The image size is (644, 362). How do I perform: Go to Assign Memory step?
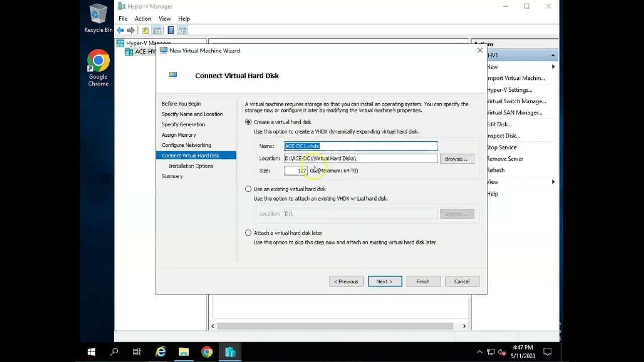coord(179,135)
